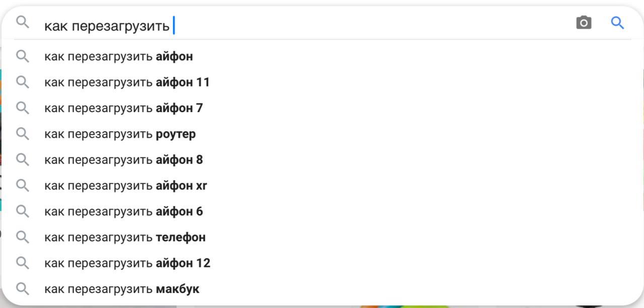Choose suggestion 'как перезагрузить айфон 8'
644x308 pixels.
pyautogui.click(x=322, y=160)
